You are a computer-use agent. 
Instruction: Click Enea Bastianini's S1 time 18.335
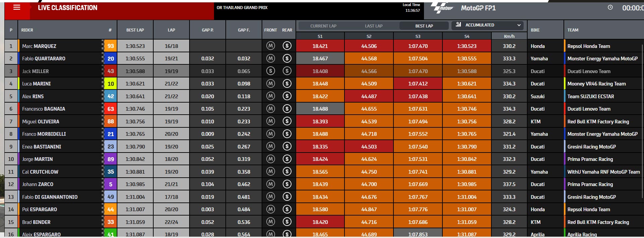pos(320,146)
